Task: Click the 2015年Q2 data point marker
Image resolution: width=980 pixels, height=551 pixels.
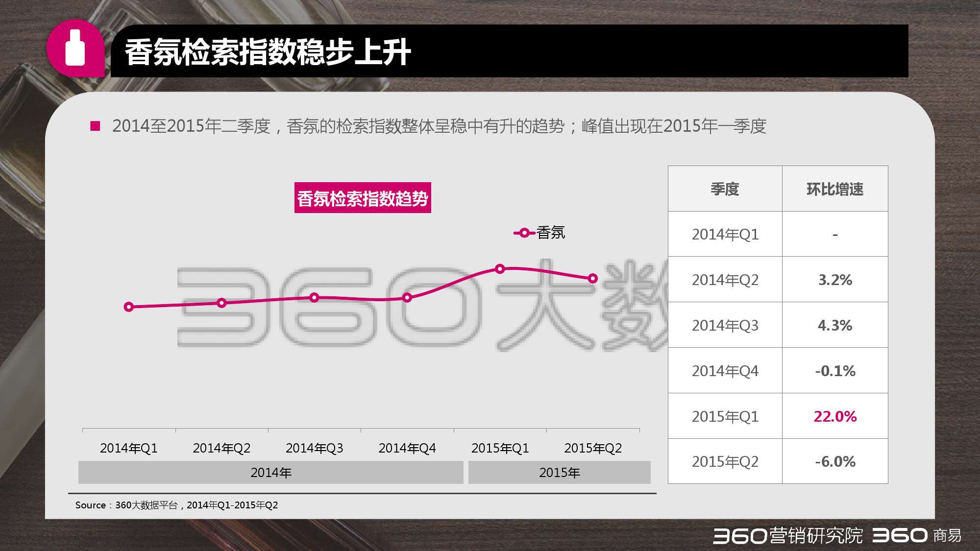Action: point(593,279)
